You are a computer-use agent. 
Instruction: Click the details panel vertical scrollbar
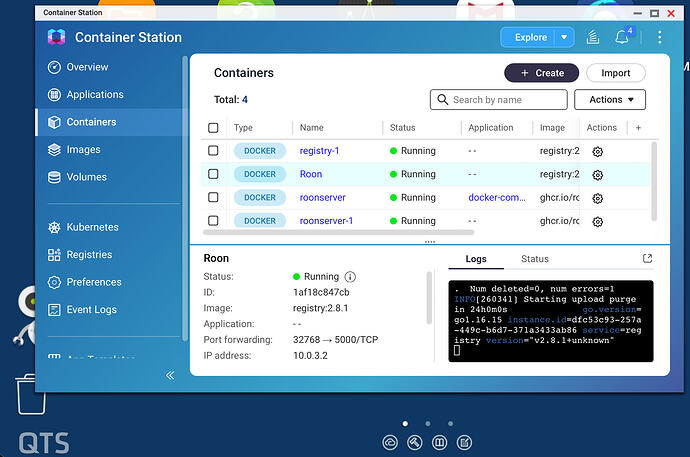[429, 298]
